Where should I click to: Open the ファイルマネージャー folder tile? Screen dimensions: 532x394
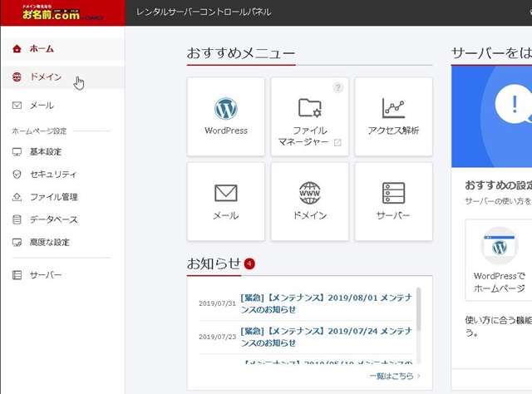pos(309,116)
